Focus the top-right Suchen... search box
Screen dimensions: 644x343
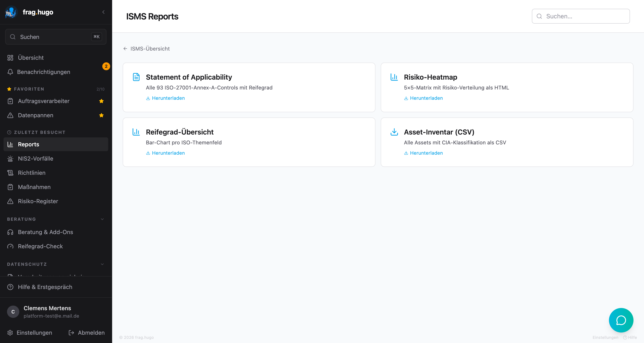580,16
